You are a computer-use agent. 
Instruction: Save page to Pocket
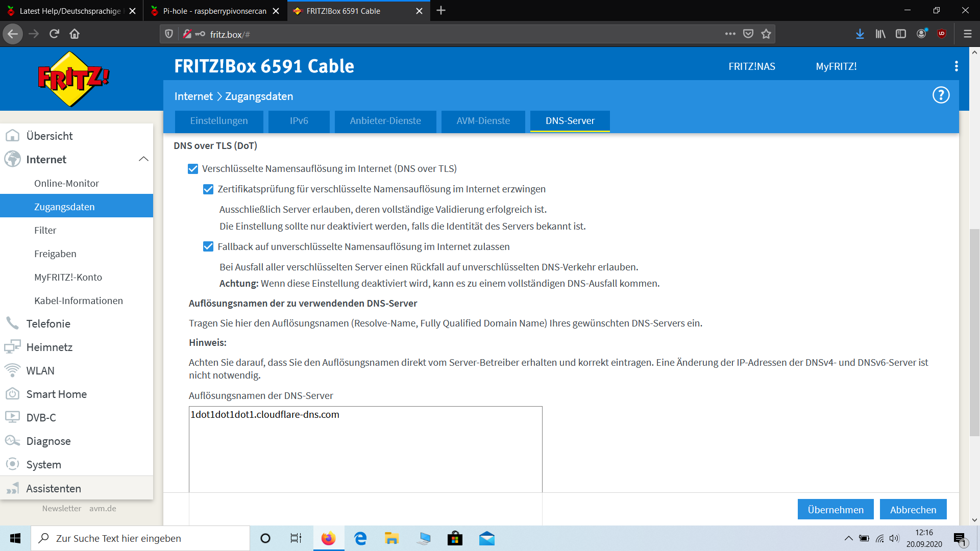[x=748, y=34]
